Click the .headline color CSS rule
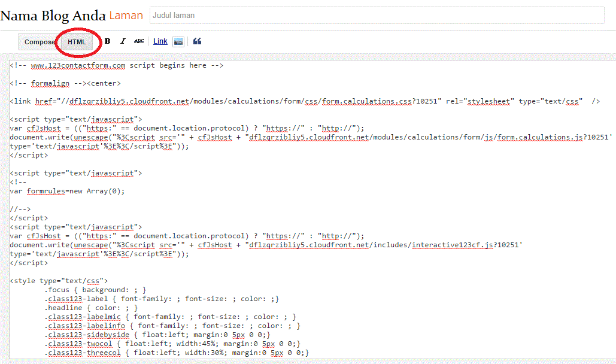 click(91, 308)
